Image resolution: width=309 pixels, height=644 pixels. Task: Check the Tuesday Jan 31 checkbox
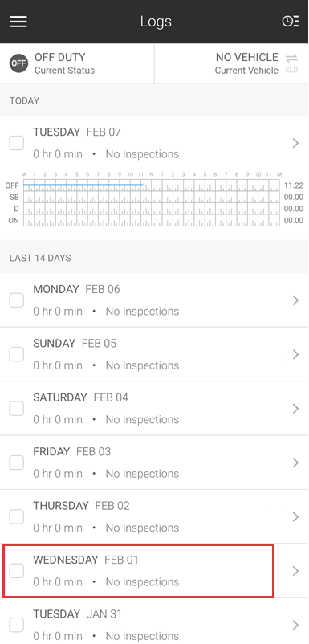[x=16, y=625]
